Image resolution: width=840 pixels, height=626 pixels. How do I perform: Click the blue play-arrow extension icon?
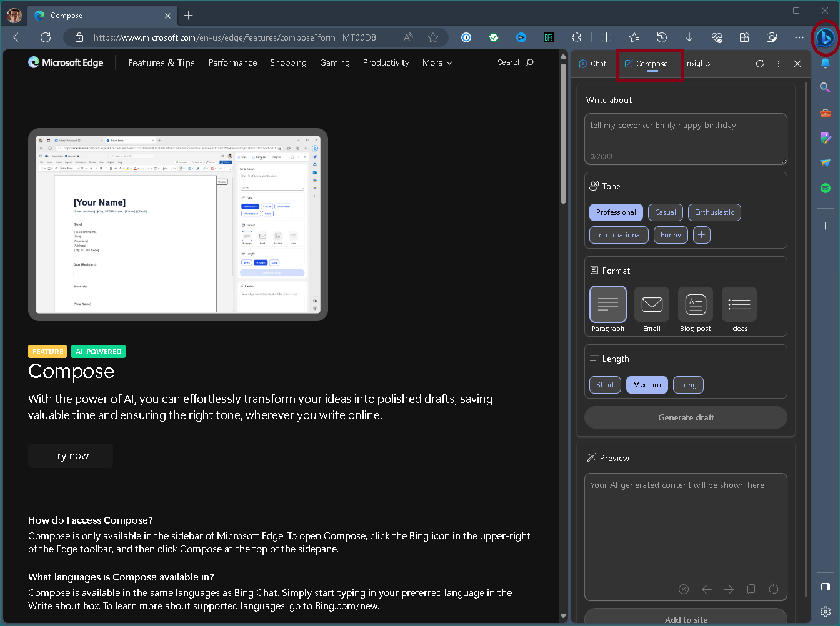tap(521, 37)
